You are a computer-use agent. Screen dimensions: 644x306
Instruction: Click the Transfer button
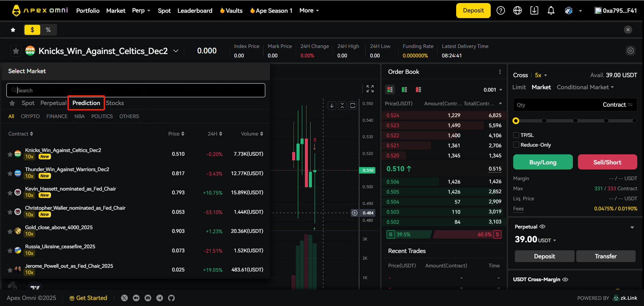[605, 256]
